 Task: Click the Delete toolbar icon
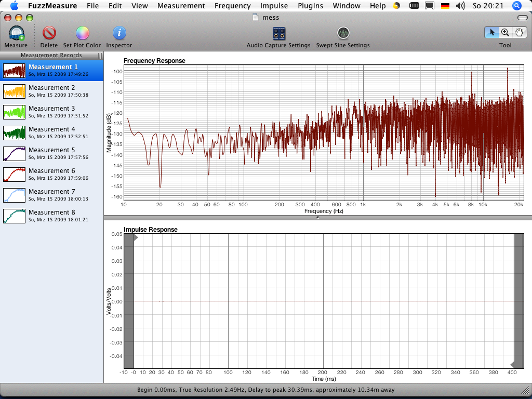pos(49,33)
